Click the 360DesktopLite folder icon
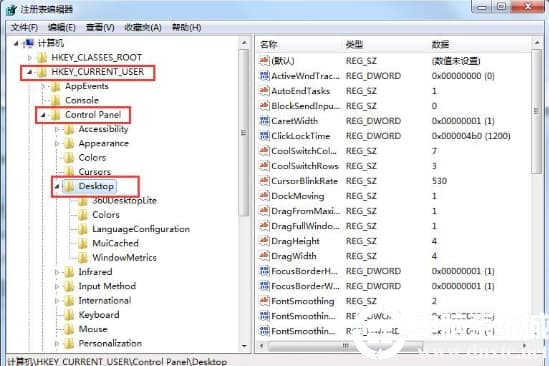Image resolution: width=549 pixels, height=366 pixels. (83, 201)
